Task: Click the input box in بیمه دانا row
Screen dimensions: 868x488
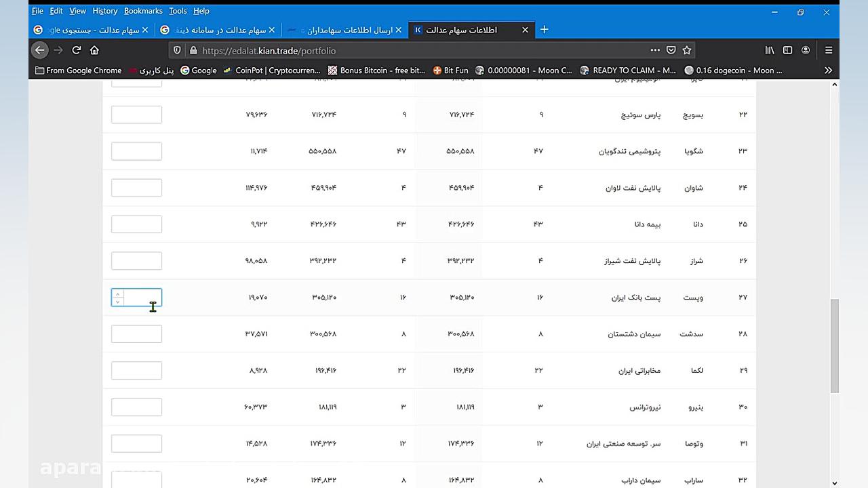Action: click(136, 224)
